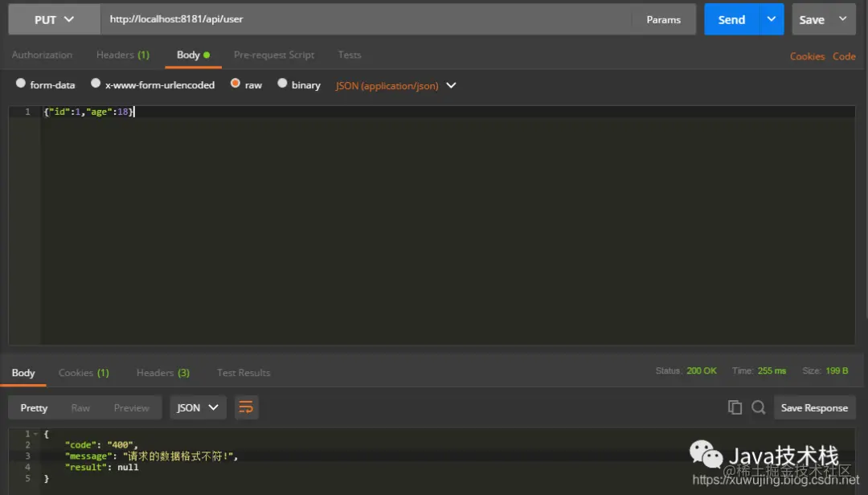Open the Params editor
868x495 pixels.
[663, 19]
